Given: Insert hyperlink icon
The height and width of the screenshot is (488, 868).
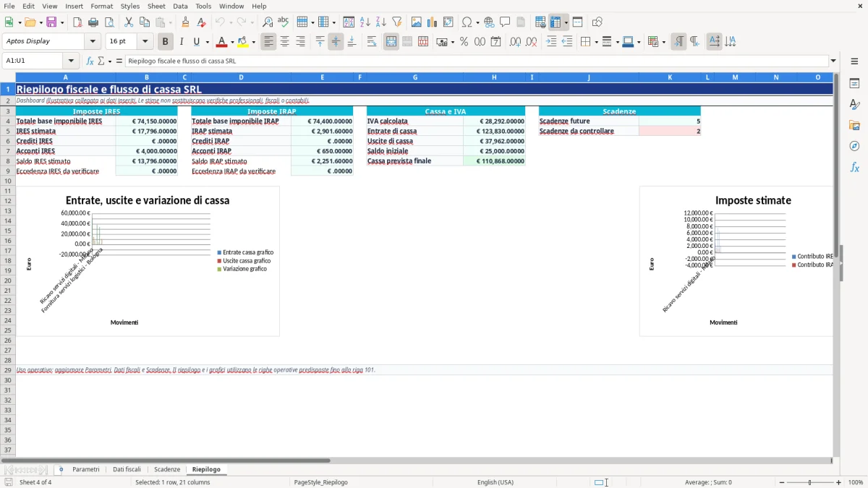Looking at the screenshot, I should click(x=489, y=22).
